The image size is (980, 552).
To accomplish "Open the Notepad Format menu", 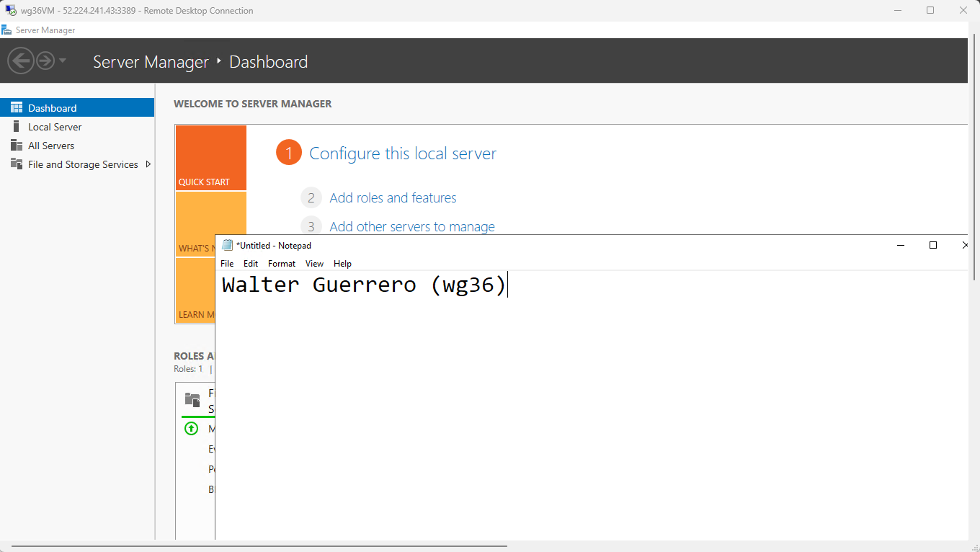I will coord(282,264).
